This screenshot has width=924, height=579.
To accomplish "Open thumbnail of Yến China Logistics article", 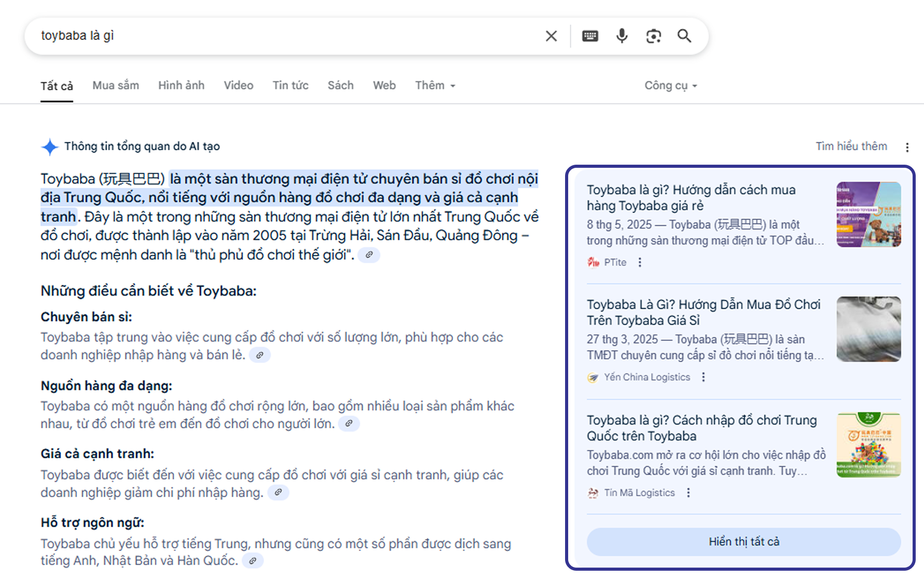I will [869, 329].
